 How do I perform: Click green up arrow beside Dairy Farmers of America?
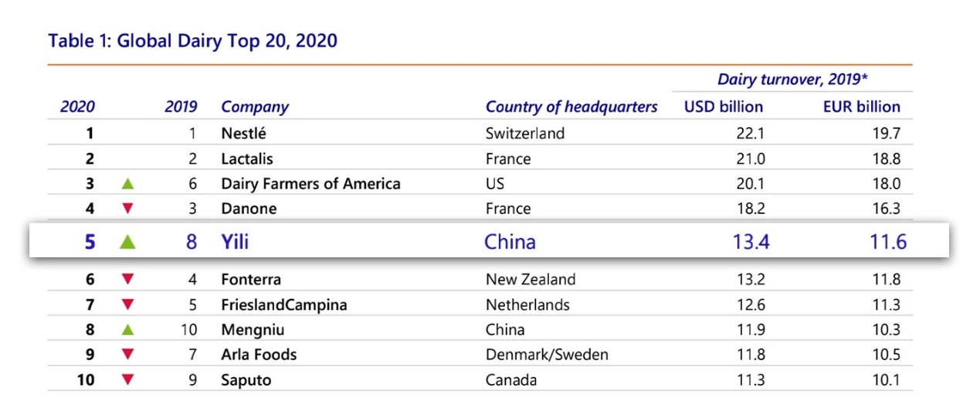128,184
